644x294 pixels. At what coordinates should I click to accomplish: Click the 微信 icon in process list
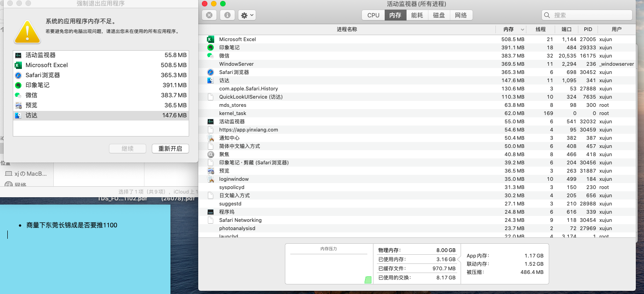point(211,56)
